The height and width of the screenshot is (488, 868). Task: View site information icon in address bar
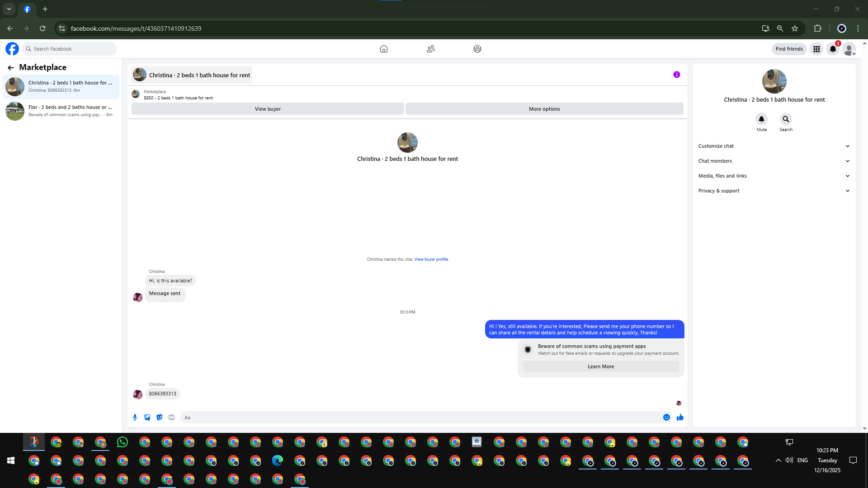click(62, 28)
